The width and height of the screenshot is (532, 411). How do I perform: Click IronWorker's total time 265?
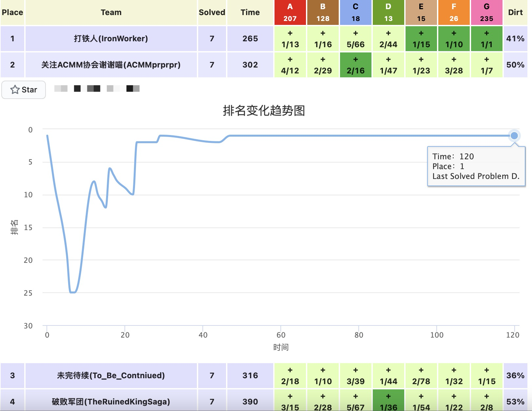pos(250,39)
